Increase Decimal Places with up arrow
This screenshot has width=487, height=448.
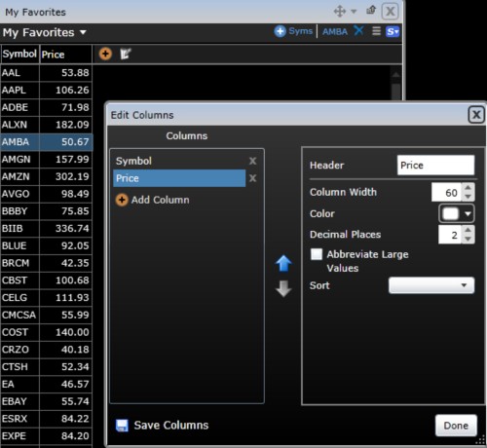pos(468,230)
